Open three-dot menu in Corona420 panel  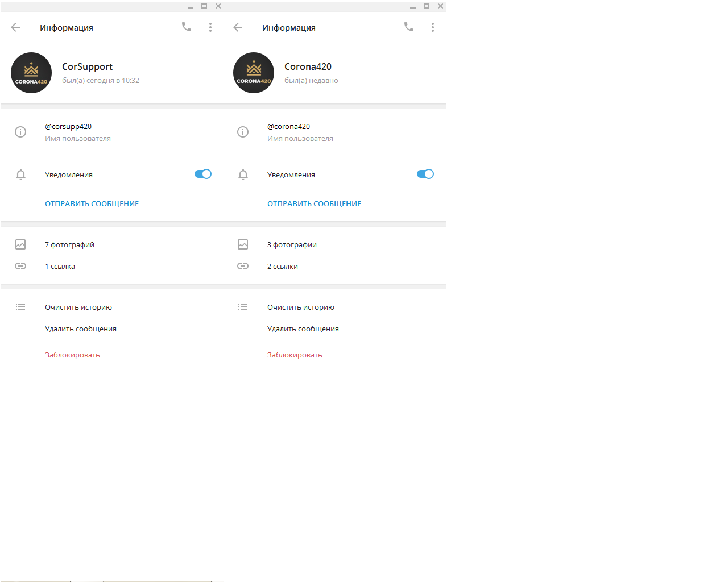click(433, 27)
